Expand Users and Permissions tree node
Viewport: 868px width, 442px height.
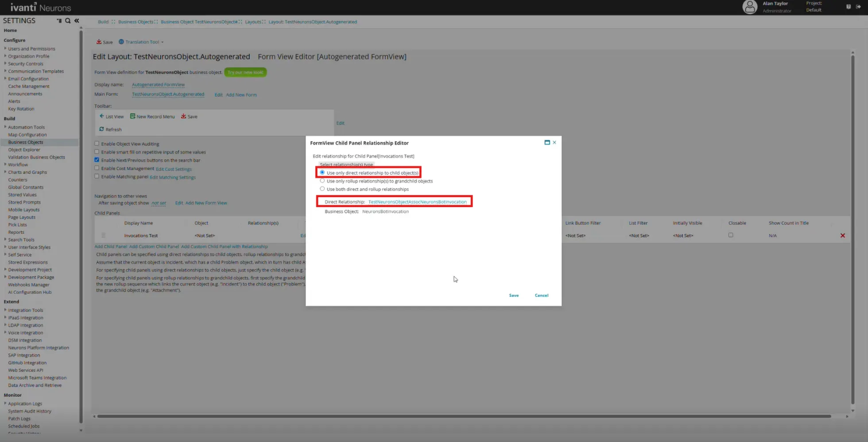5,49
